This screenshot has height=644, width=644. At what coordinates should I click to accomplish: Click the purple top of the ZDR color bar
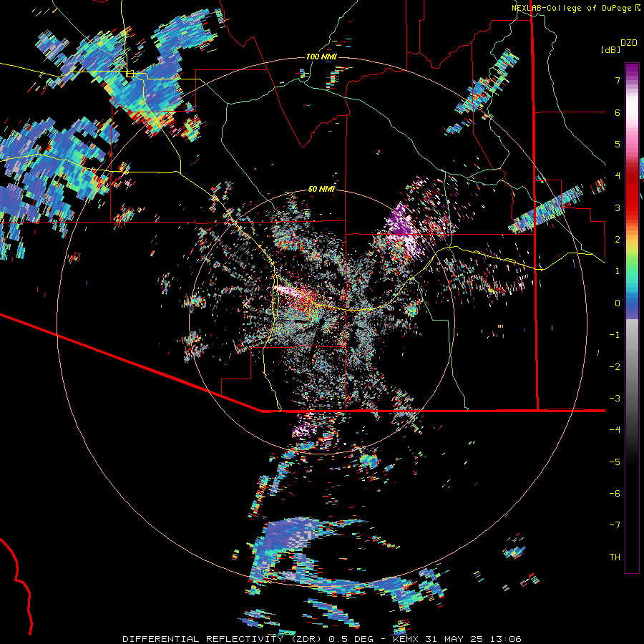point(632,70)
